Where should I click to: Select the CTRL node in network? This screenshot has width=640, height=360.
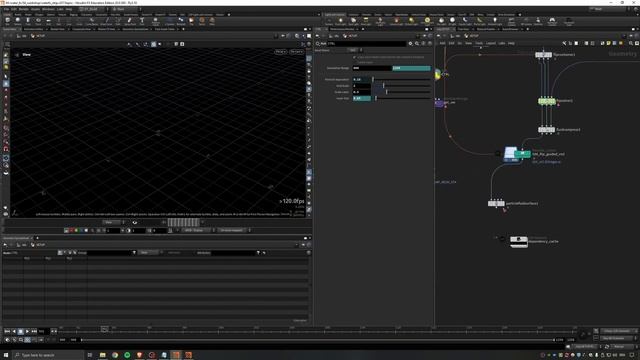[x=438, y=75]
